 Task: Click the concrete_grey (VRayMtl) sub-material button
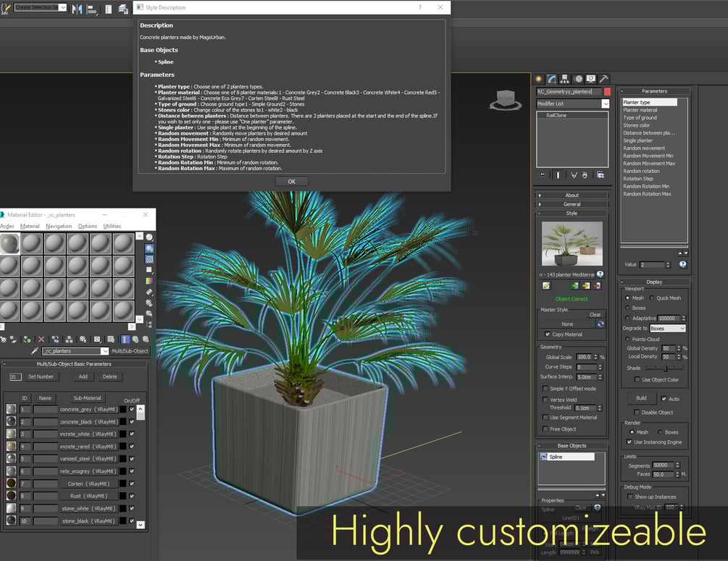88,409
